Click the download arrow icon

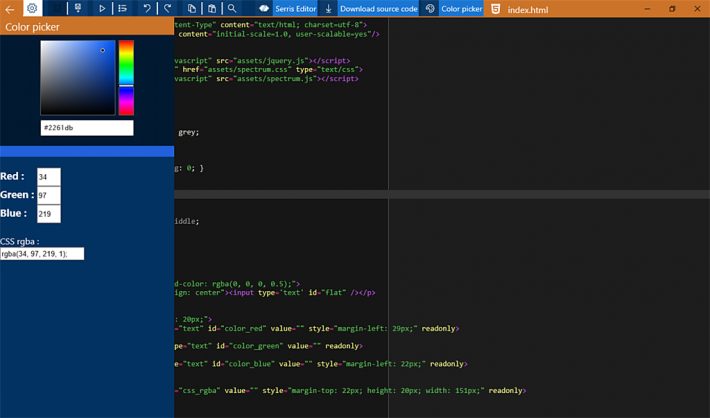point(328,9)
